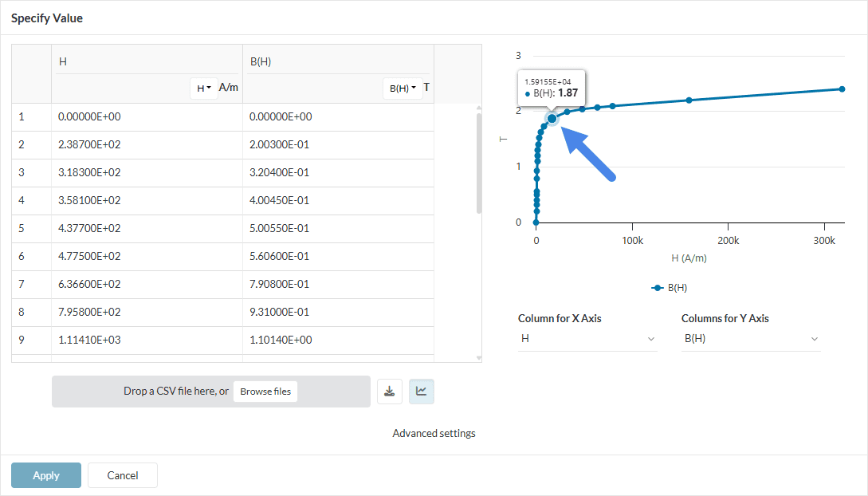Screen dimensions: 868x496
Task: Expand Columns for Y Axis dropdown
Action: 751,339
